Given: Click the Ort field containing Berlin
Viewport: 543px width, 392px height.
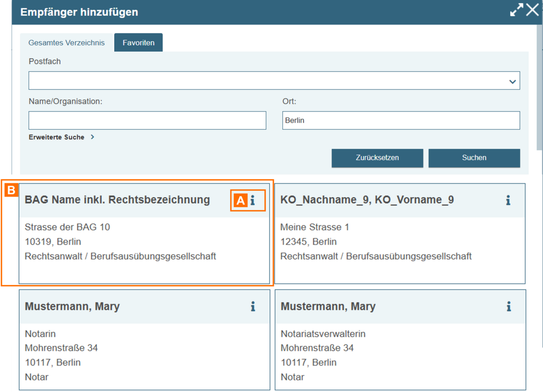Looking at the screenshot, I should pyautogui.click(x=401, y=121).
